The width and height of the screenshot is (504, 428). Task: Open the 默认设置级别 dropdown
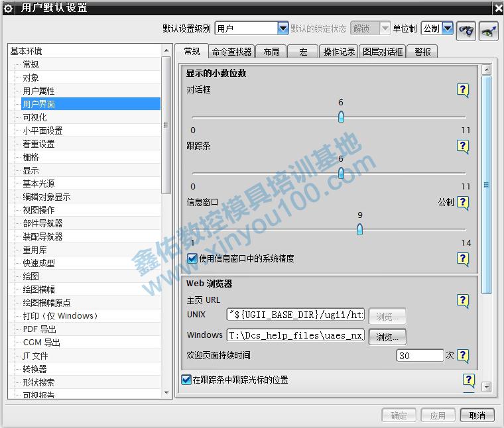point(283,28)
